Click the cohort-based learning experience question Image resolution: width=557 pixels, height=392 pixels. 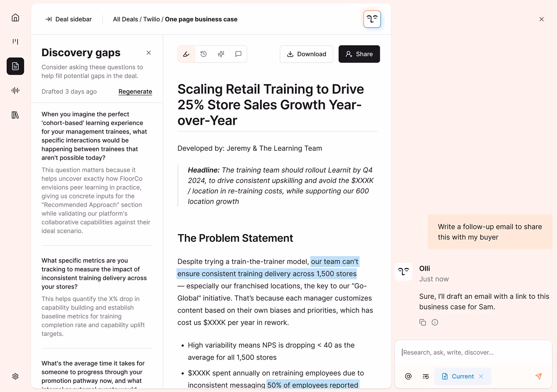pos(94,136)
